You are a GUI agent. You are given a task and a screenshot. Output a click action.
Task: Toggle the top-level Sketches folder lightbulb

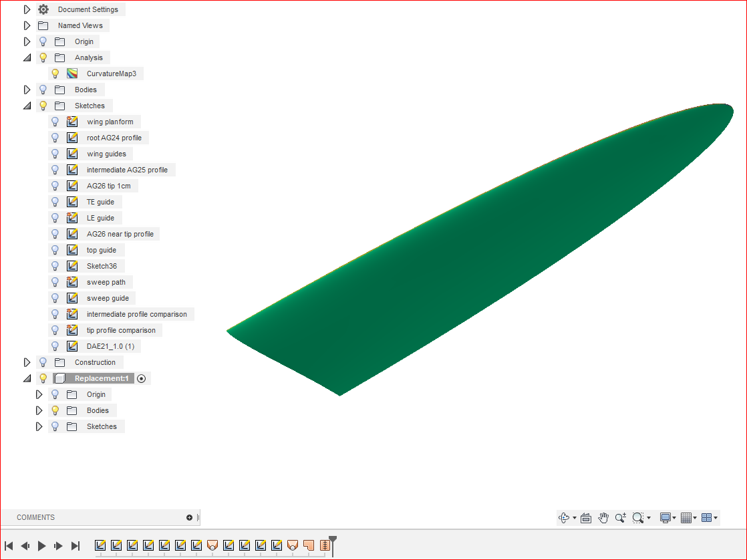pyautogui.click(x=43, y=106)
